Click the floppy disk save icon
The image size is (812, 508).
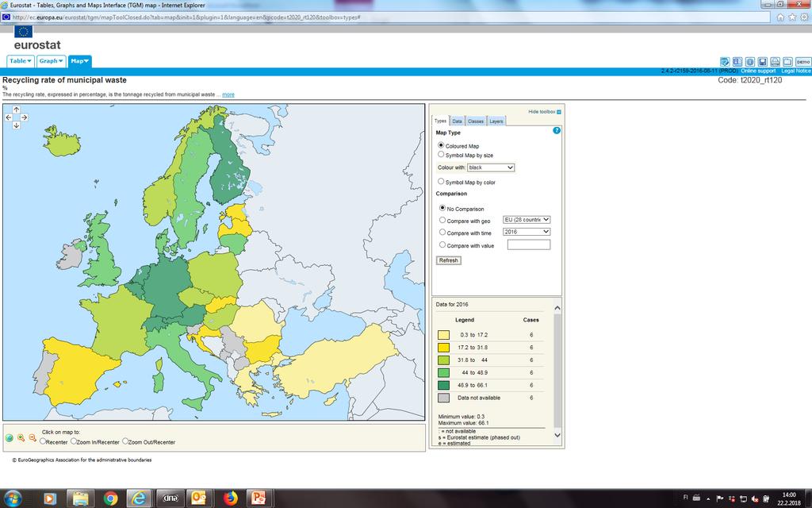pyautogui.click(x=762, y=62)
